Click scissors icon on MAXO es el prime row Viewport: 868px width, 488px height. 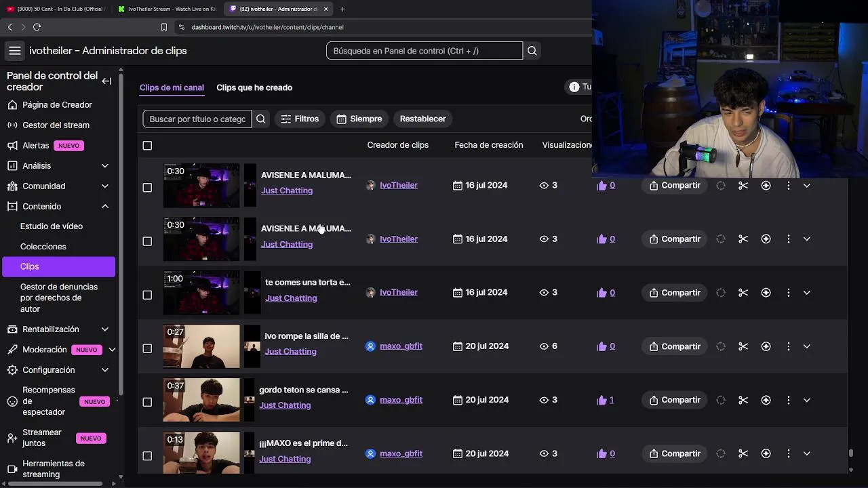tap(743, 453)
